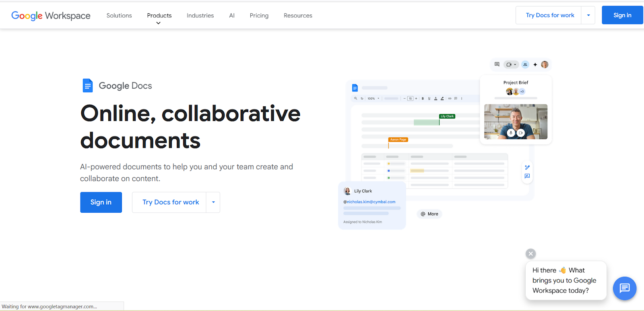Click the video call camera icon in the illustration toolbar
The image size is (644, 311).
509,64
